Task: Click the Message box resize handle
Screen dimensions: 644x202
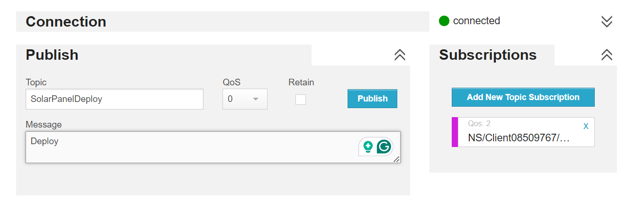Action: tap(396, 159)
